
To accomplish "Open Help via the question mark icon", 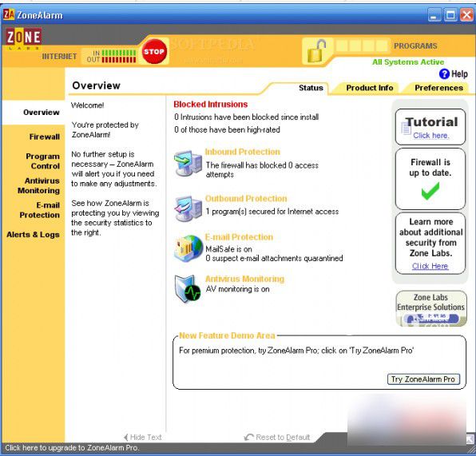I will click(x=444, y=73).
